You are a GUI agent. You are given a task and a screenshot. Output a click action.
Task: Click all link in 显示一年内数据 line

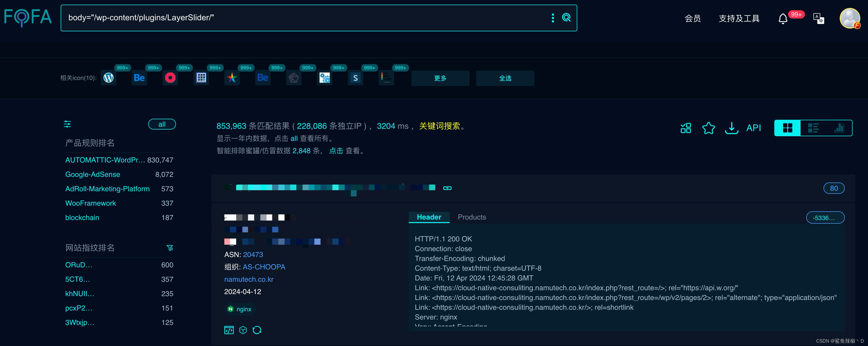click(x=294, y=138)
